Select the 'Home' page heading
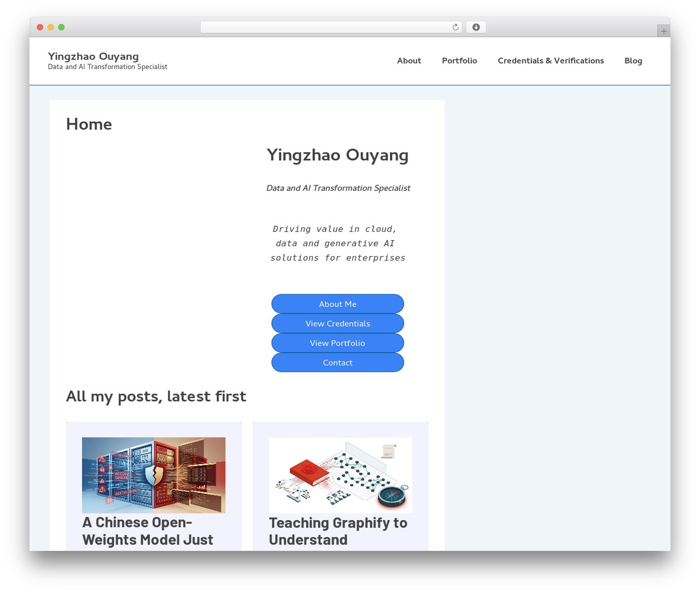 (89, 124)
